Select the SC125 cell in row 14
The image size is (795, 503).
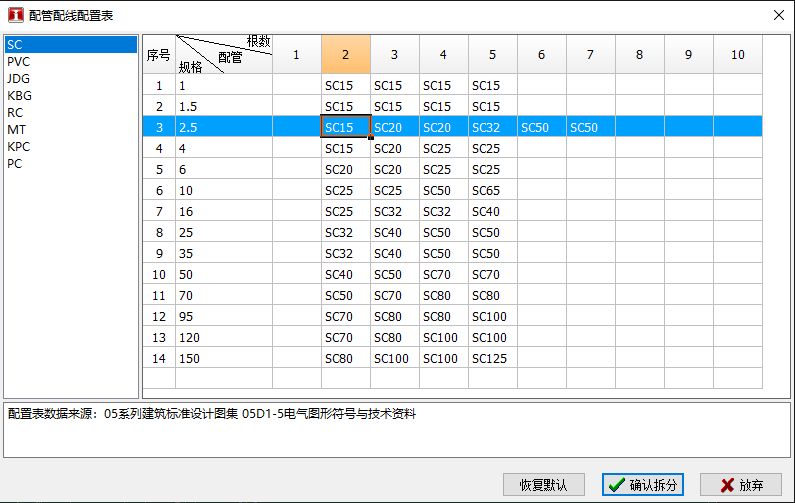point(492,358)
